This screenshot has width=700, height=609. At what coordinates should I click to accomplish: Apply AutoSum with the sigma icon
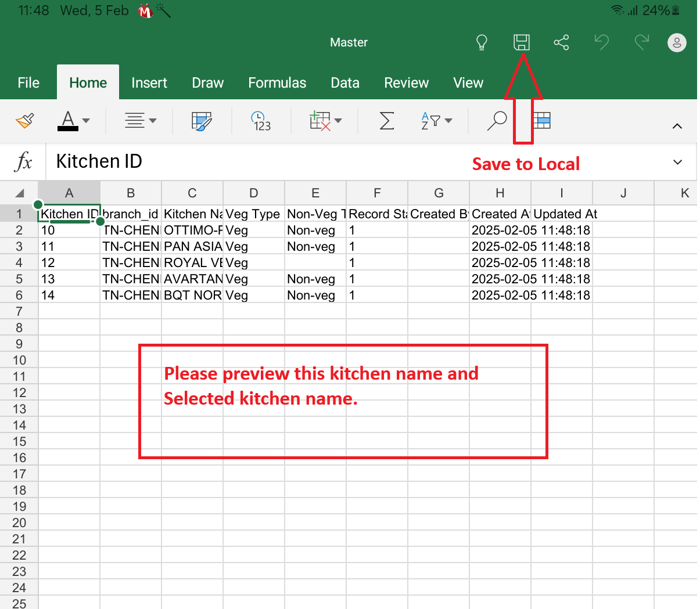(x=386, y=121)
